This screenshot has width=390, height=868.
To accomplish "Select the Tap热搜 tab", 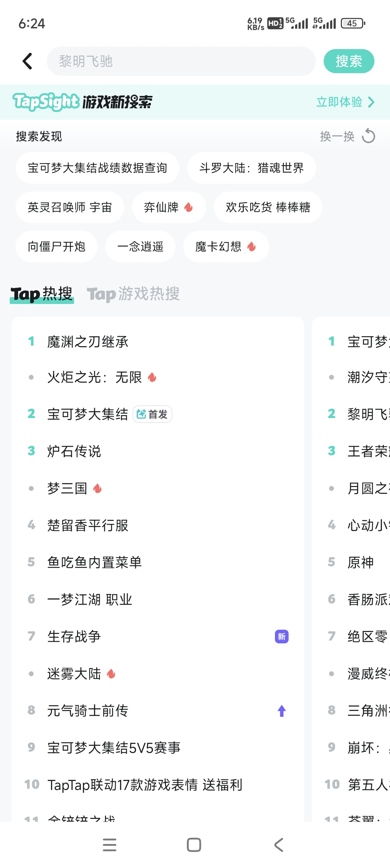I will tap(42, 294).
